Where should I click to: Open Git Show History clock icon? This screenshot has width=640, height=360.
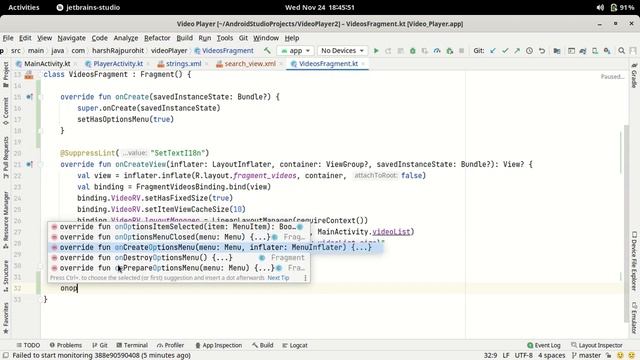(529, 51)
